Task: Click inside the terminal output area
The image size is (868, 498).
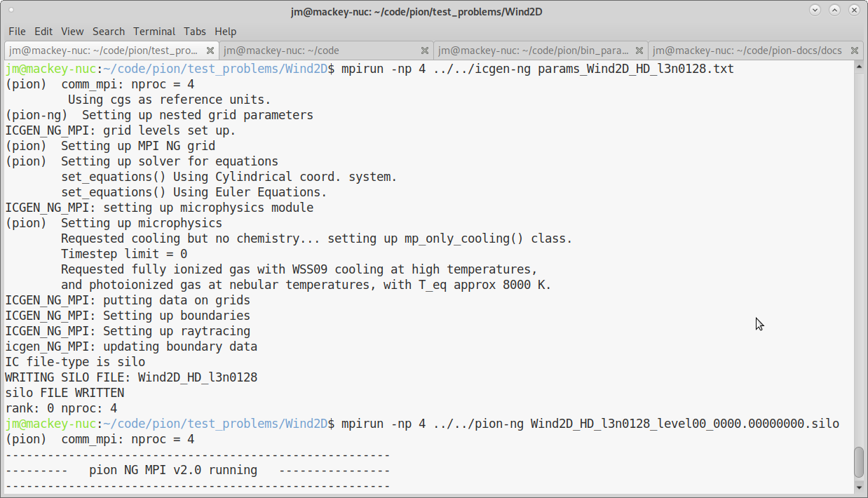Action: point(421,281)
